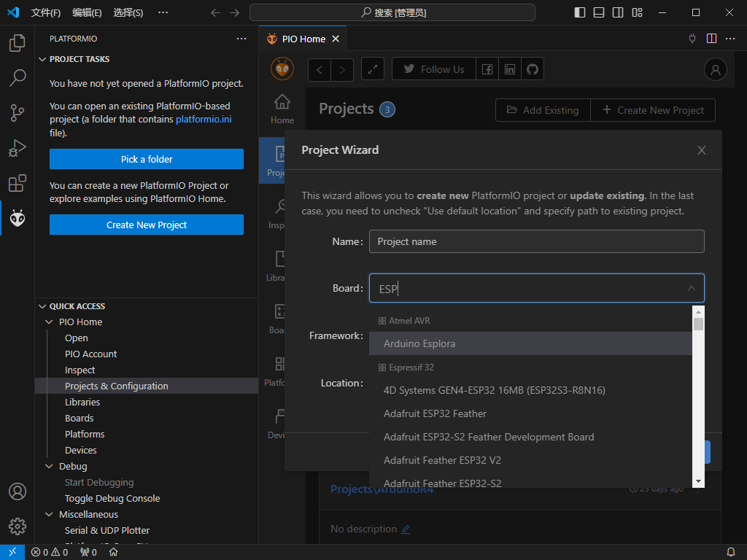Close the Project Wizard dialog

pos(701,150)
